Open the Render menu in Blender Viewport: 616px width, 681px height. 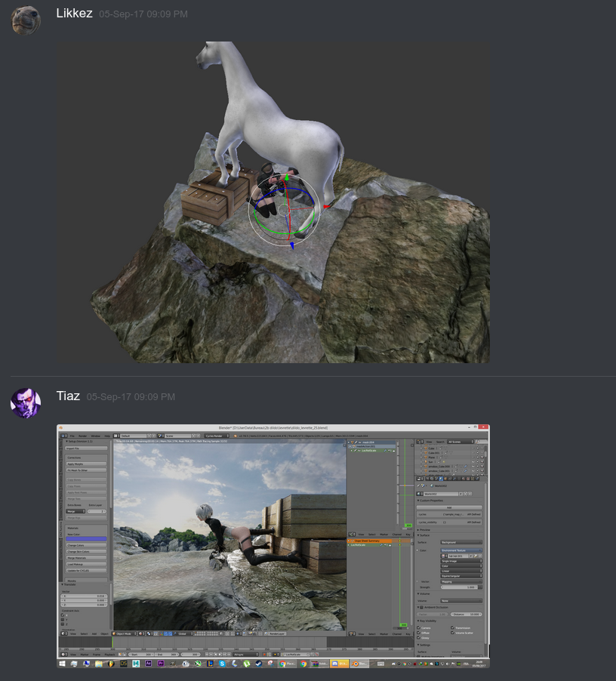pos(82,436)
